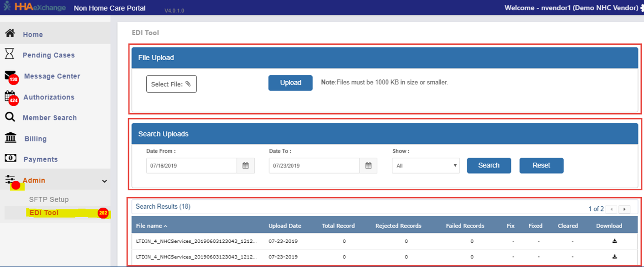644x267 pixels.
Task: Click the Message Center envelope icon
Action: tap(10, 75)
